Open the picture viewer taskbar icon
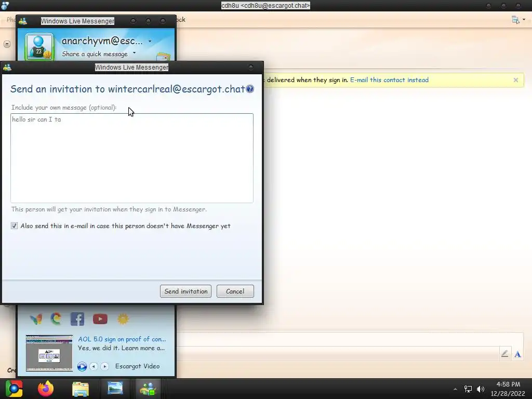The image size is (532, 399). point(115,388)
